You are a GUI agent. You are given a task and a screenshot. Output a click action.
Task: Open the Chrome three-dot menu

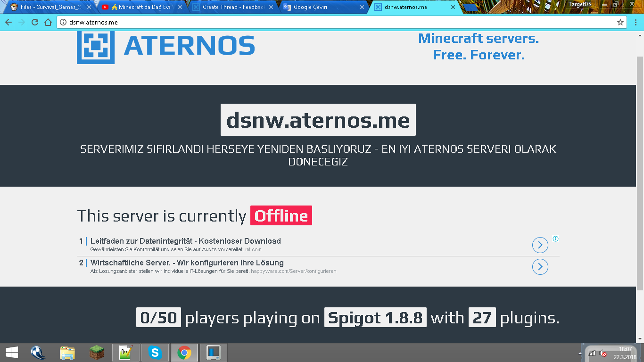point(635,22)
